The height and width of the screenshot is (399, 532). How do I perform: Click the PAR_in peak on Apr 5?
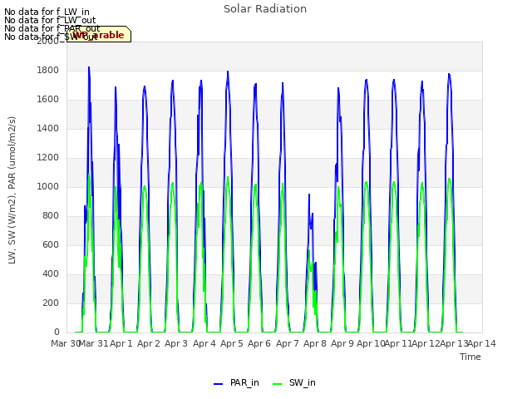point(228,71)
